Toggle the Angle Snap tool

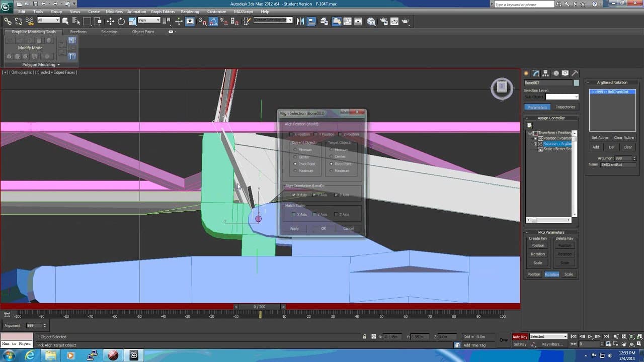[213, 21]
